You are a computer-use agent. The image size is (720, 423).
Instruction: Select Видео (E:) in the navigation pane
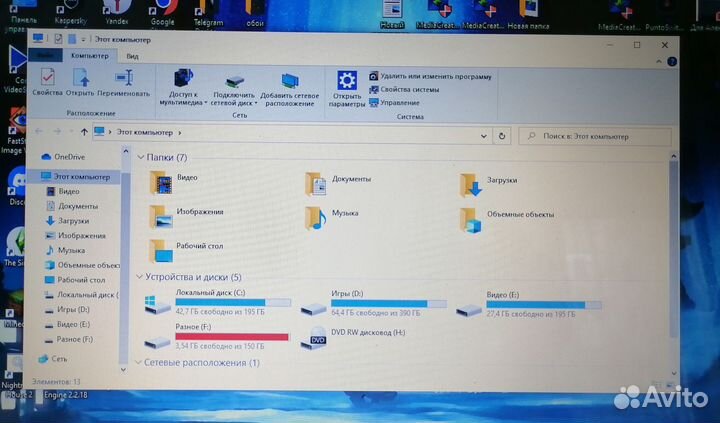point(73,324)
